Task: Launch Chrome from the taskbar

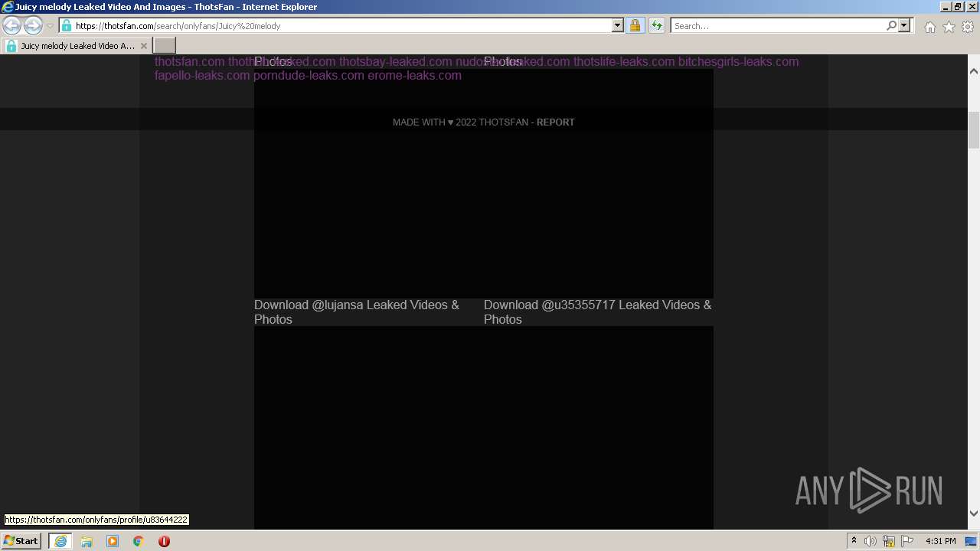Action: [139, 541]
